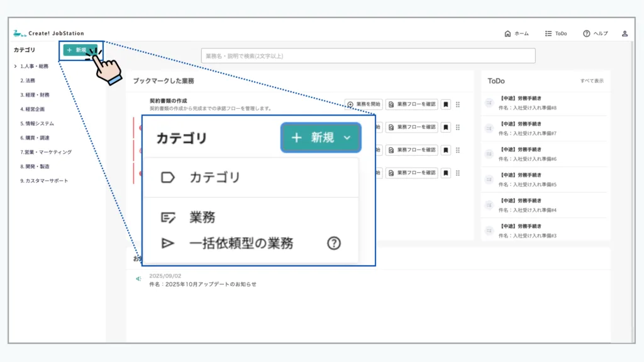Open the user account icon
The image size is (644, 362).
[625, 33]
